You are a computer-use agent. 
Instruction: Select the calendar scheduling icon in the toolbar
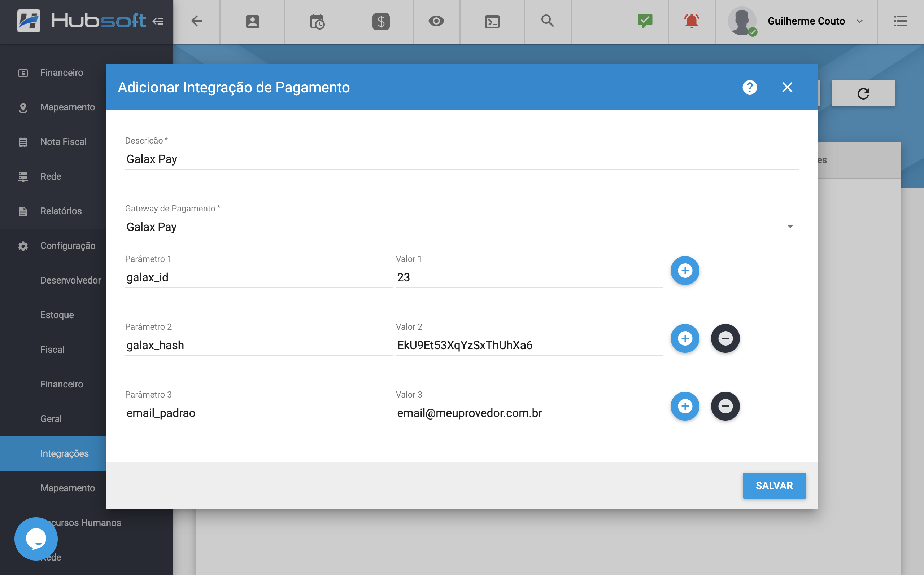click(x=317, y=22)
